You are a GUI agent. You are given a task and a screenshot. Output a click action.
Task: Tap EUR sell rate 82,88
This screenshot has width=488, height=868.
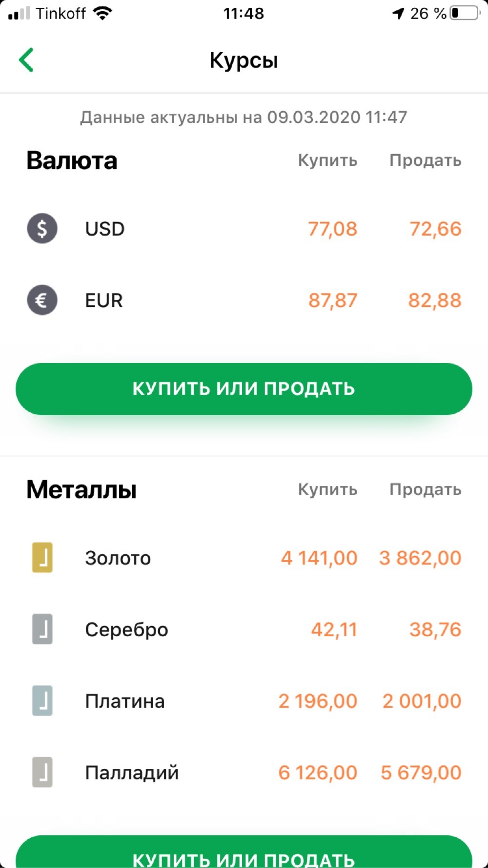coord(434,301)
